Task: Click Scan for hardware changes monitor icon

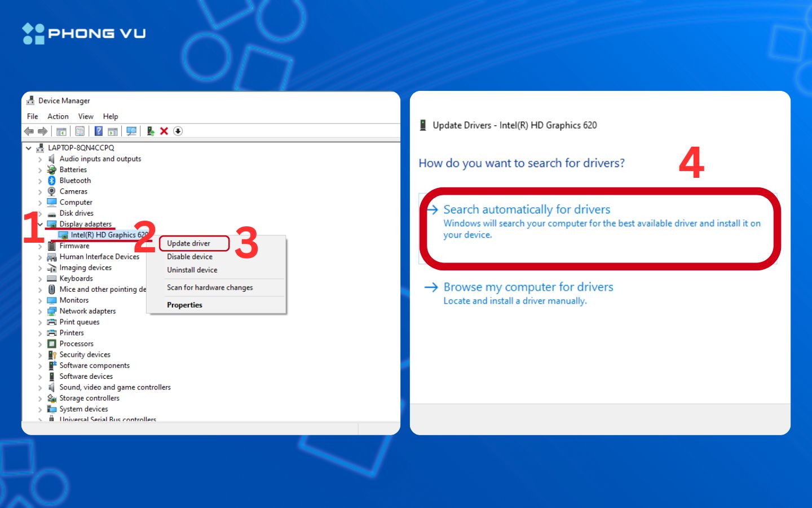Action: tap(131, 132)
